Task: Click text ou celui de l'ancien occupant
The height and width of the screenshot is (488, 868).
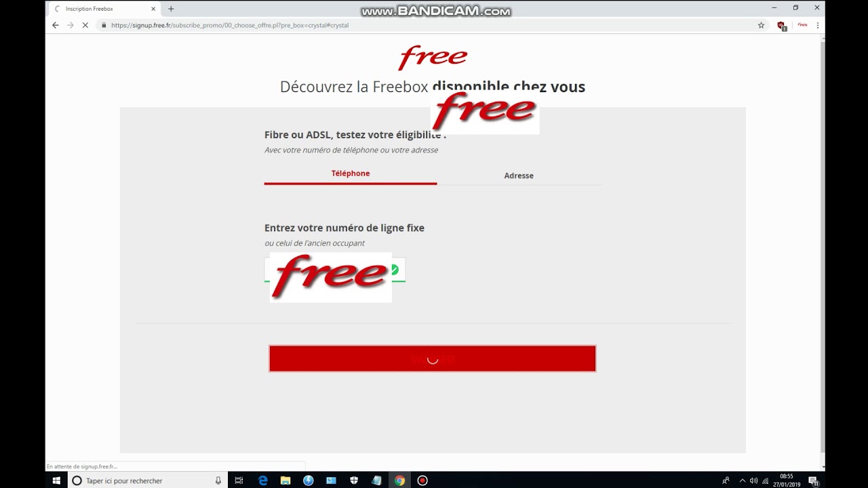Action: [x=315, y=243]
